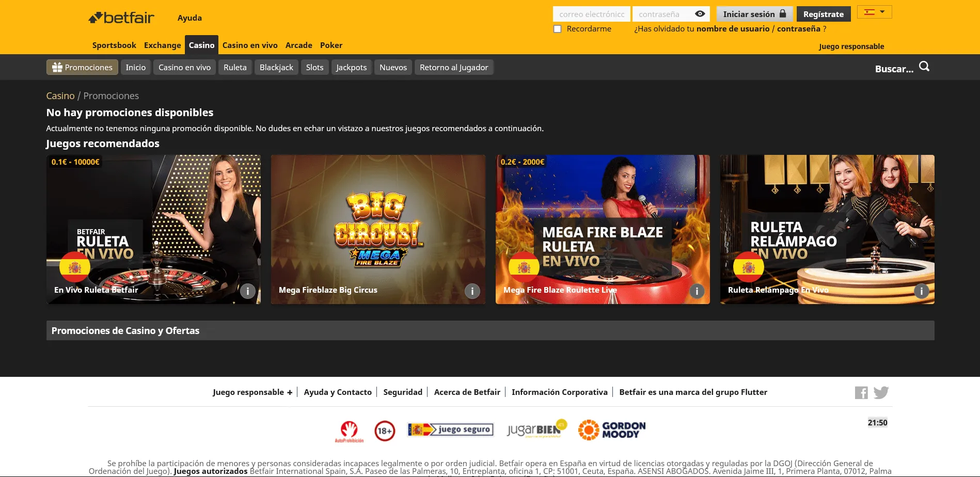The width and height of the screenshot is (980, 477).
Task: Open Seguridad footer link
Action: [403, 392]
